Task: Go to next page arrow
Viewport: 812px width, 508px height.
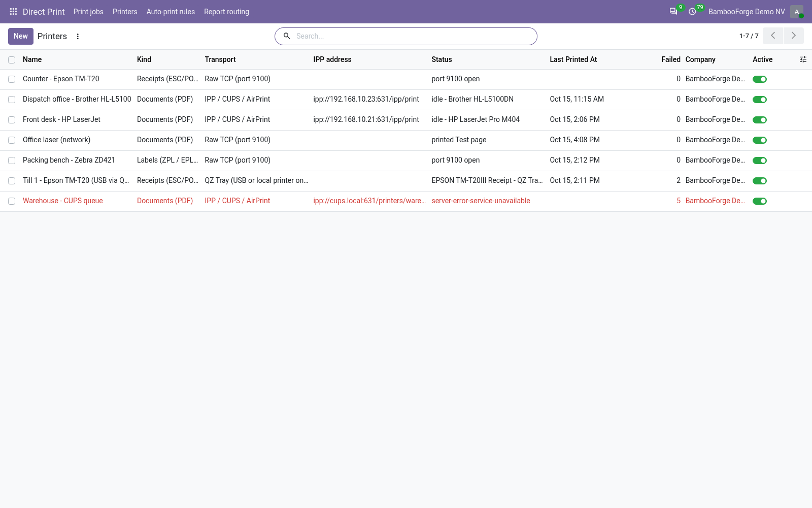Action: point(794,36)
